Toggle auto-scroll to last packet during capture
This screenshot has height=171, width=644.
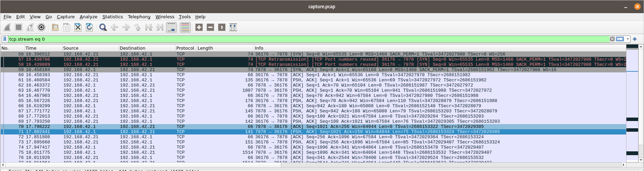tap(171, 27)
